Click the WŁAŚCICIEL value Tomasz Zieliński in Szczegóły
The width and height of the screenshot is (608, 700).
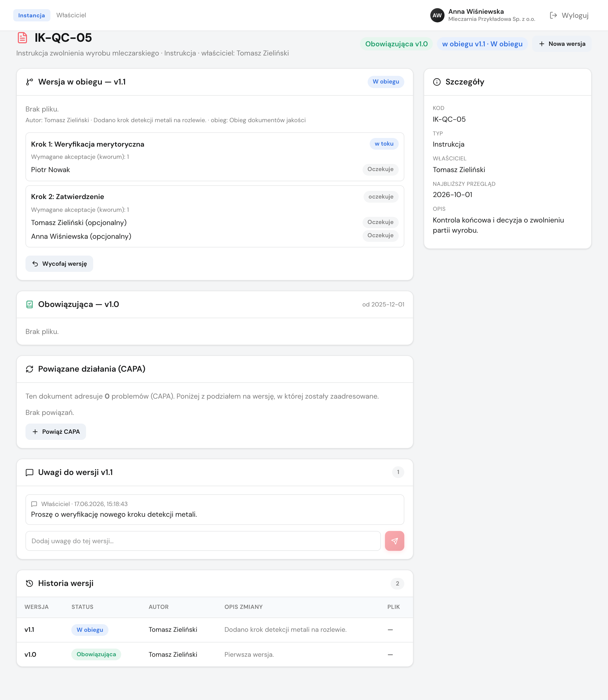459,170
